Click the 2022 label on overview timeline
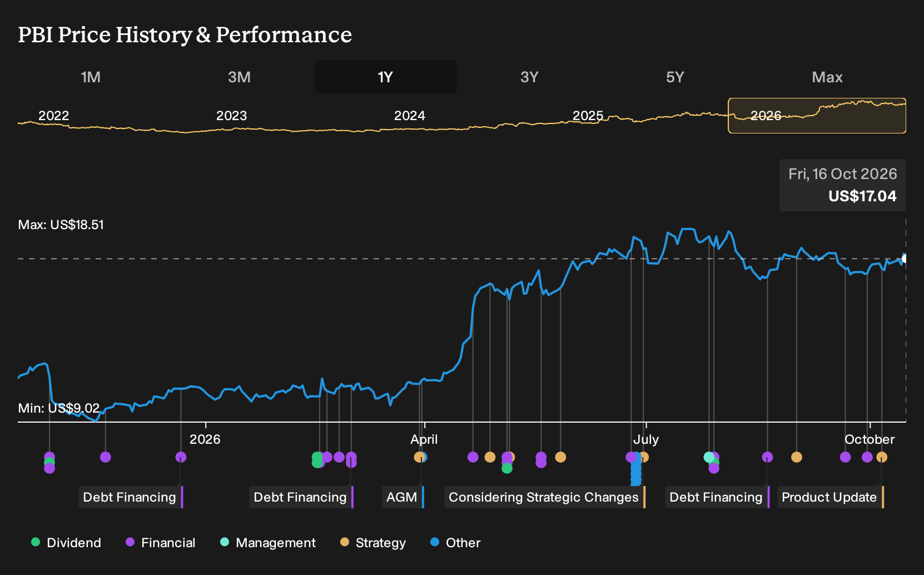This screenshot has height=575, width=924. click(x=54, y=116)
